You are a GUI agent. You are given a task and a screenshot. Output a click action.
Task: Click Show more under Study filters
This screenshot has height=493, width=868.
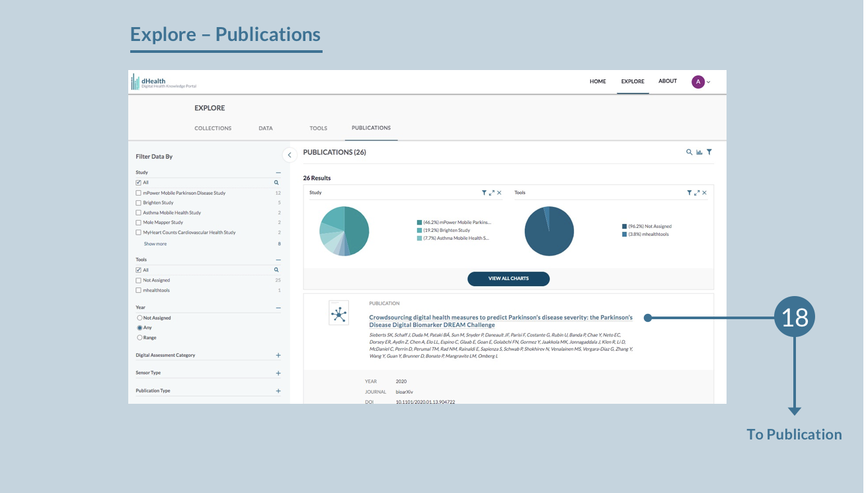[x=155, y=244]
